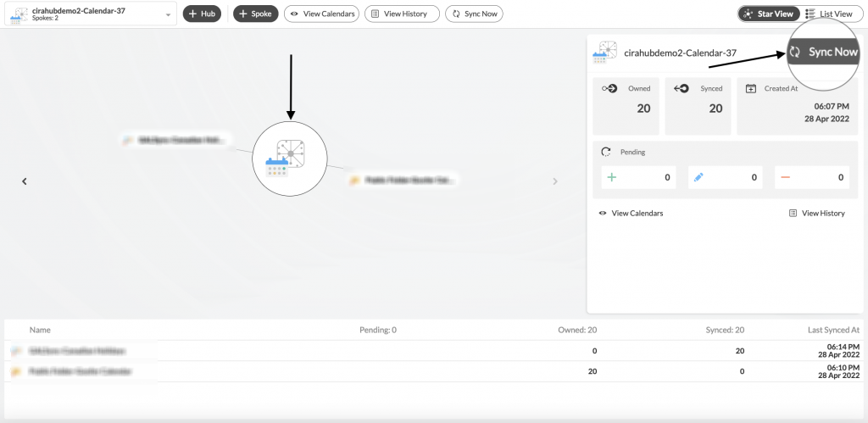Add a new spoke with + Spoke

point(255,14)
